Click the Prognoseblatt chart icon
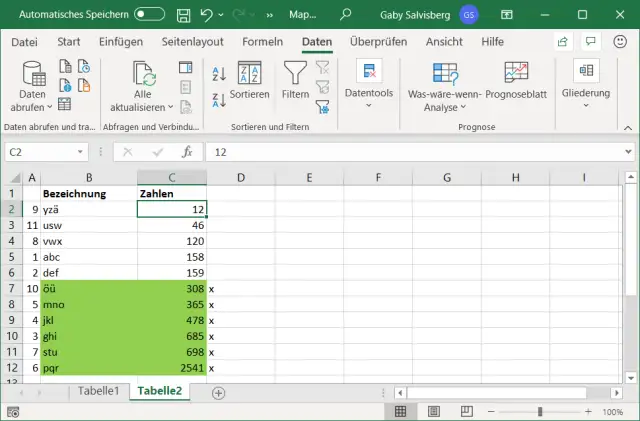The width and height of the screenshot is (640, 421). click(x=516, y=73)
